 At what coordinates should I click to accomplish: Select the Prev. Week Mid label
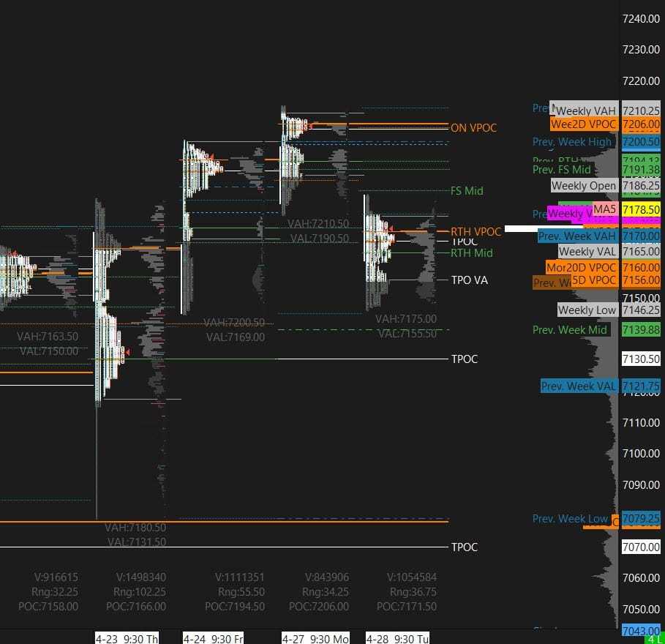pos(570,330)
